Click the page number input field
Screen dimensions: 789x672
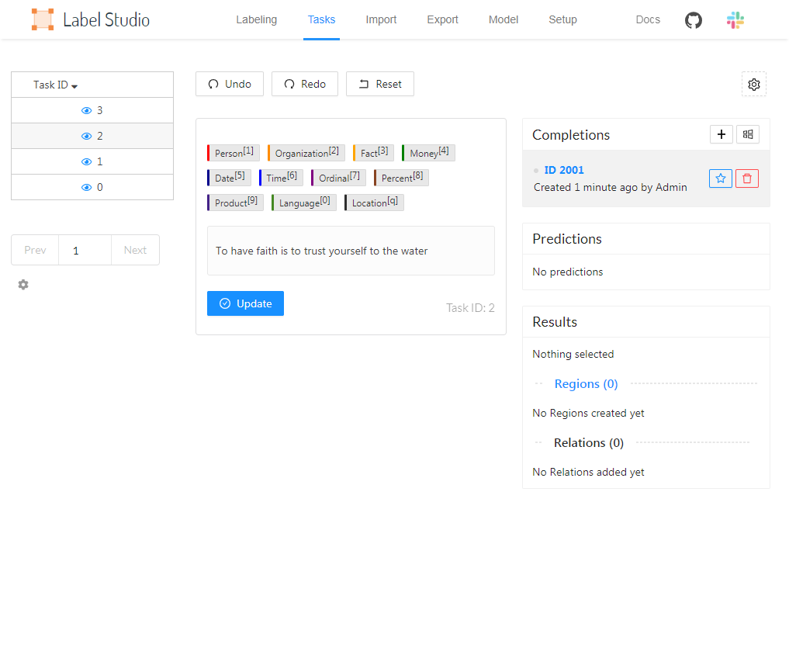(85, 250)
